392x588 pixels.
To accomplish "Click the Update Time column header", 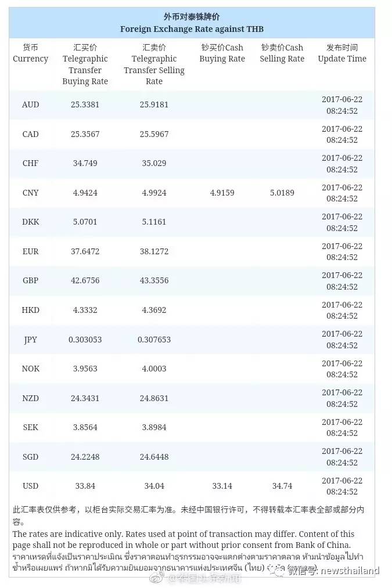I will point(342,53).
